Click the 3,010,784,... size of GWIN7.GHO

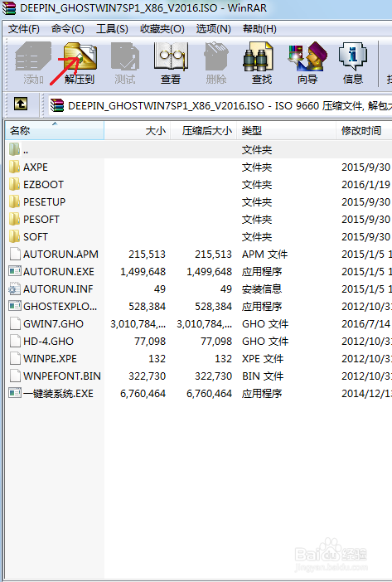click(138, 324)
